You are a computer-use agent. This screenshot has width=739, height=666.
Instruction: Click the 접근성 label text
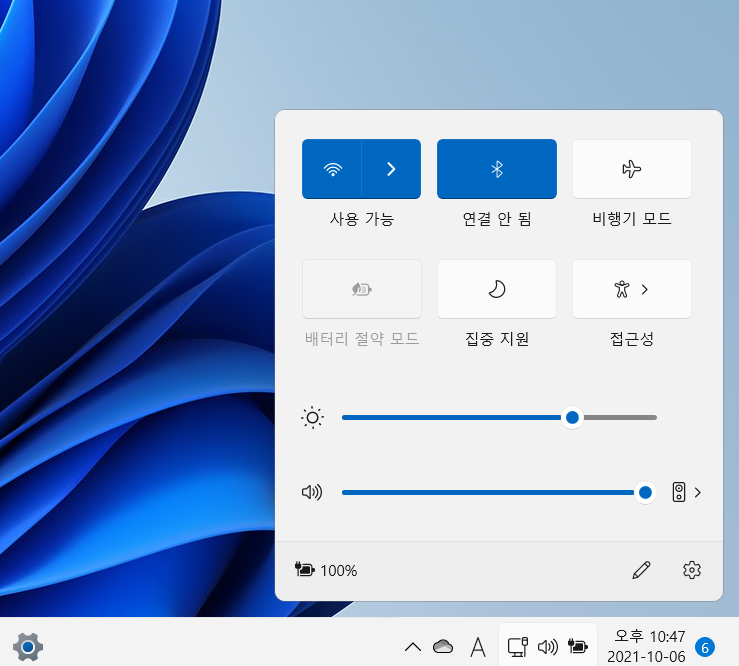(x=632, y=339)
